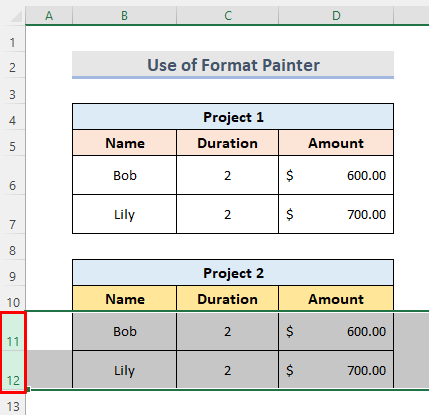Screen dimensions: 429x415
Task: Select column A header
Action: coord(49,15)
